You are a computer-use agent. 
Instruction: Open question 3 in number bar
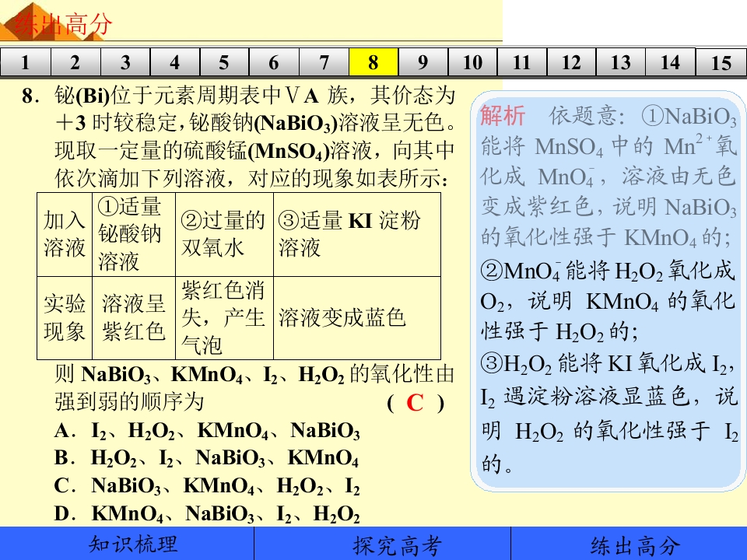tap(125, 62)
